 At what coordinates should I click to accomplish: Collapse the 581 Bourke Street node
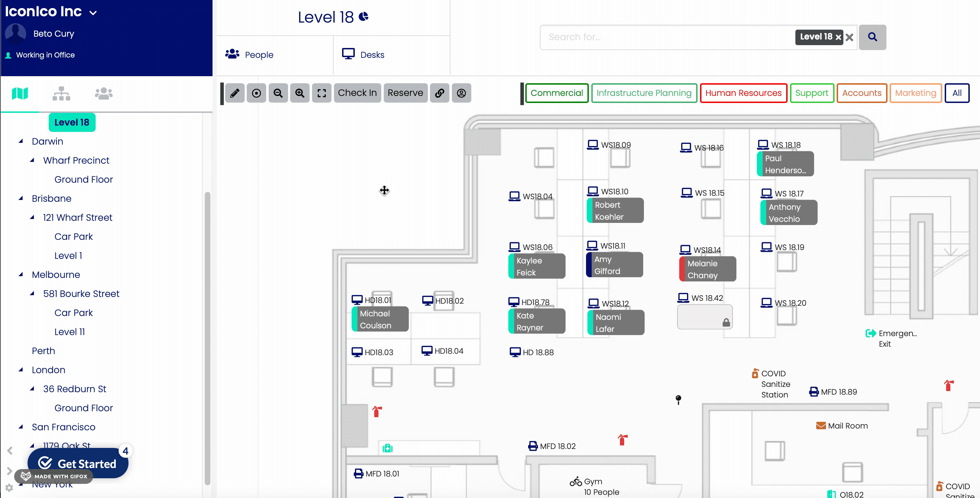pos(32,294)
